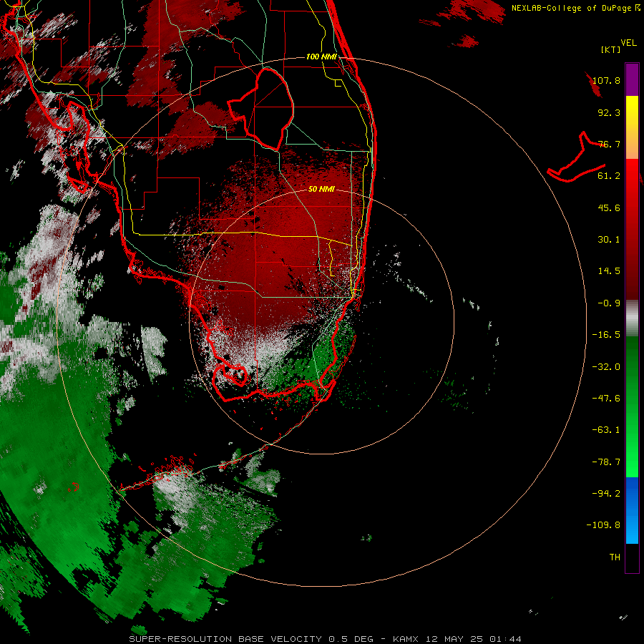The height and width of the screenshot is (644, 644).
Task: Select the 14.5 velocity scale value
Action: point(609,271)
